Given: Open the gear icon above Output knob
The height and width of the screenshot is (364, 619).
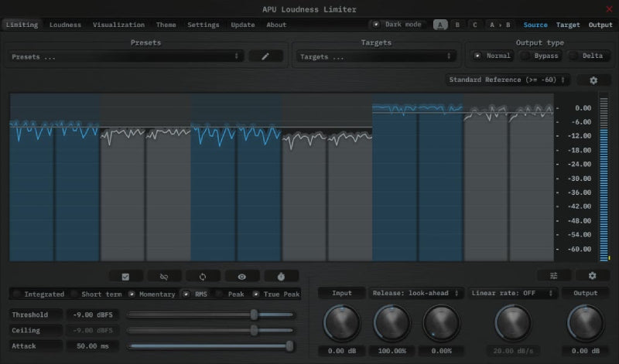Looking at the screenshot, I should (592, 275).
